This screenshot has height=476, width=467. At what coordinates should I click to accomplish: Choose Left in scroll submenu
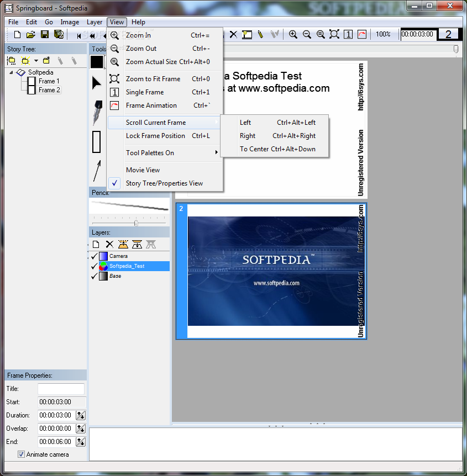click(275, 123)
